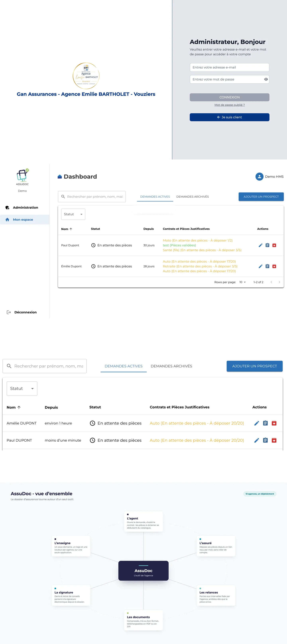The width and height of the screenshot is (287, 644).
Task: Archive Émilie Dupont with red icon
Action: point(274,266)
